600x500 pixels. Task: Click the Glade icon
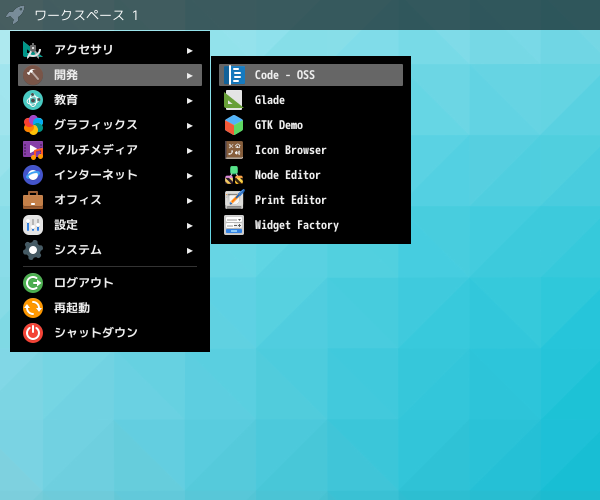(234, 100)
